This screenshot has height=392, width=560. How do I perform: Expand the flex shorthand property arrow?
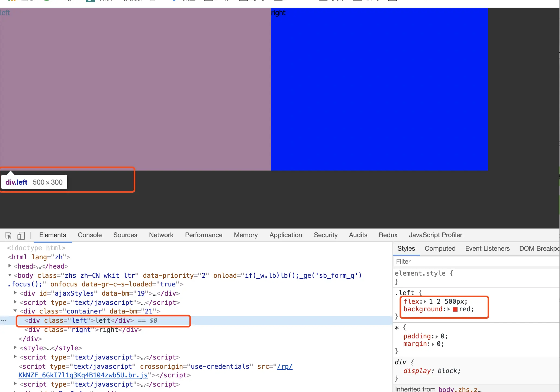point(425,302)
